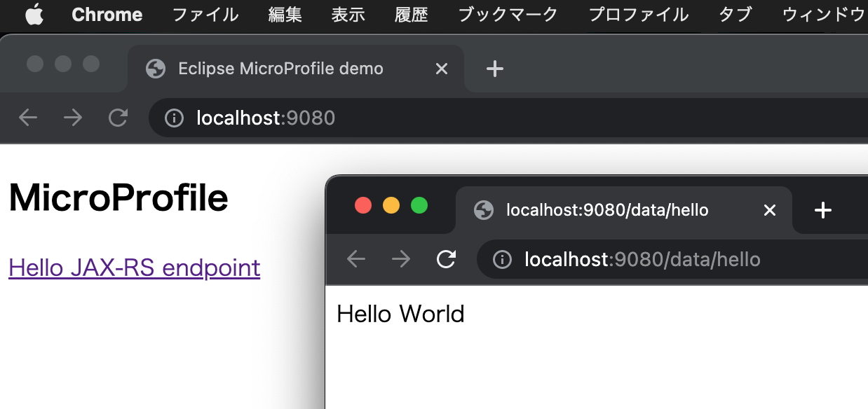
Task: View site info icon for localhost:9080
Action: point(174,118)
